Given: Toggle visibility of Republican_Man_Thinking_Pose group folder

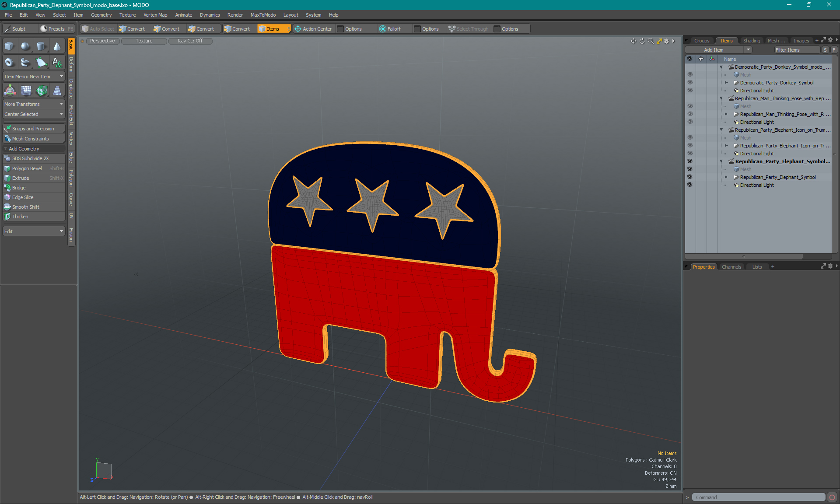Looking at the screenshot, I should click(x=690, y=114).
